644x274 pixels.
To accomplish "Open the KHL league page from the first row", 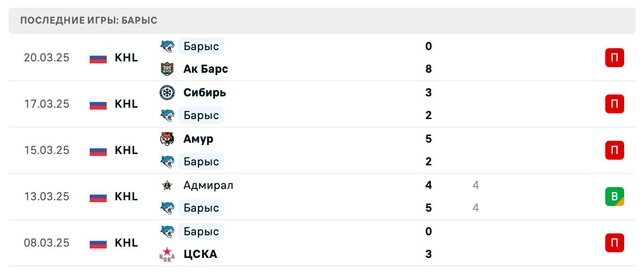I will pyautogui.click(x=126, y=58).
